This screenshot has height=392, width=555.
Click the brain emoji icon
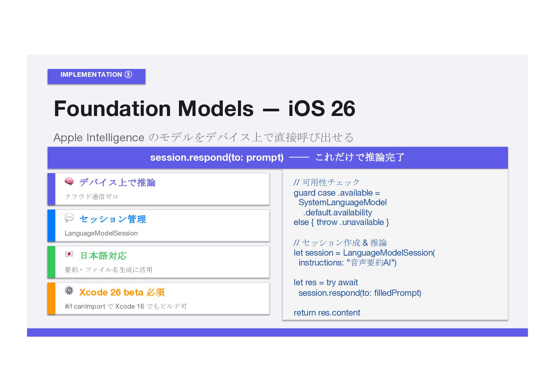click(69, 182)
